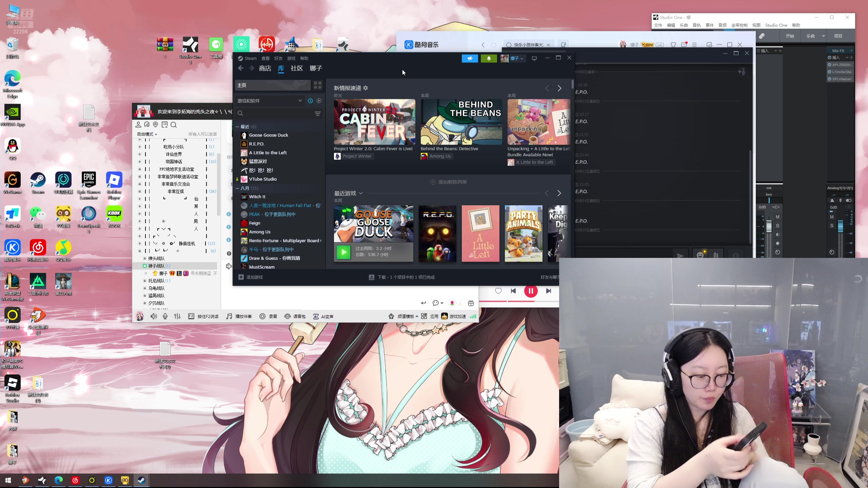Image resolution: width=868 pixels, height=488 pixels.
Task: Collapse the 八月 category in Steam library
Action: (237, 188)
